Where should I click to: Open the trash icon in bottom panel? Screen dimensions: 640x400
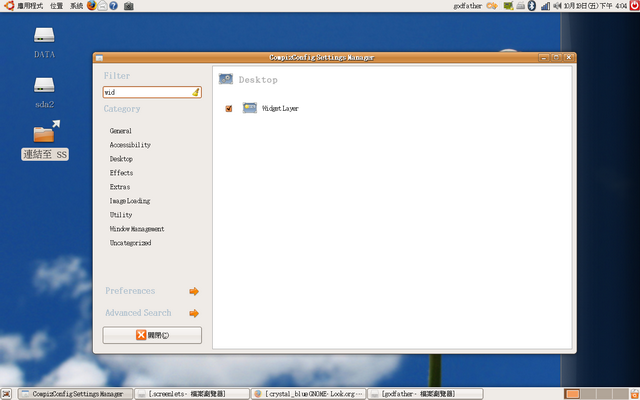tap(634, 394)
